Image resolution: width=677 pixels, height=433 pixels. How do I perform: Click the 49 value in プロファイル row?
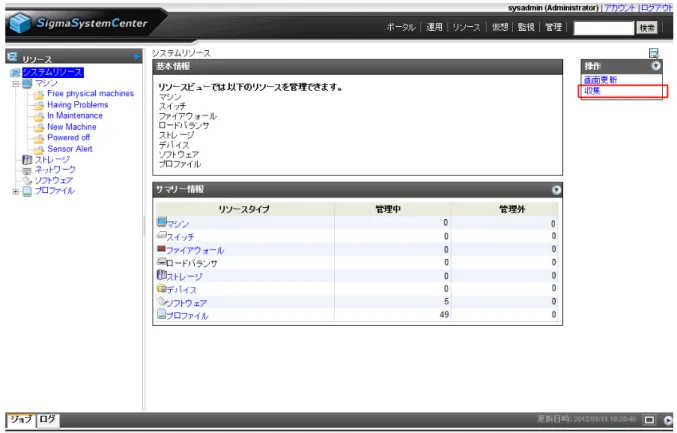[444, 315]
